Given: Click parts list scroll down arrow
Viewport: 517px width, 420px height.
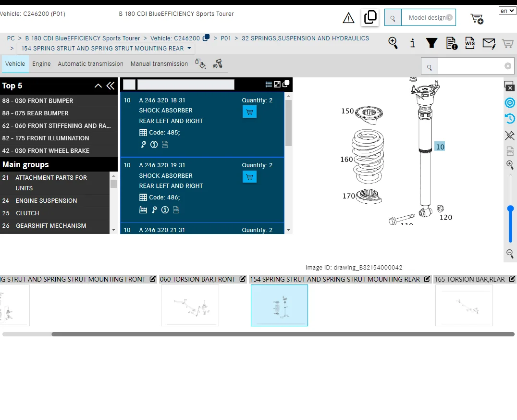Looking at the screenshot, I should click(288, 230).
